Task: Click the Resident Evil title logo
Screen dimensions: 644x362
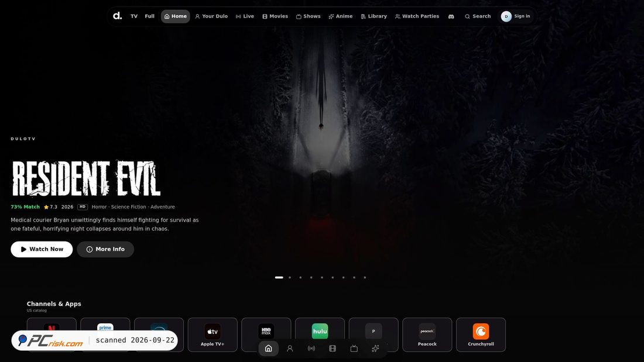Action: click(x=86, y=178)
